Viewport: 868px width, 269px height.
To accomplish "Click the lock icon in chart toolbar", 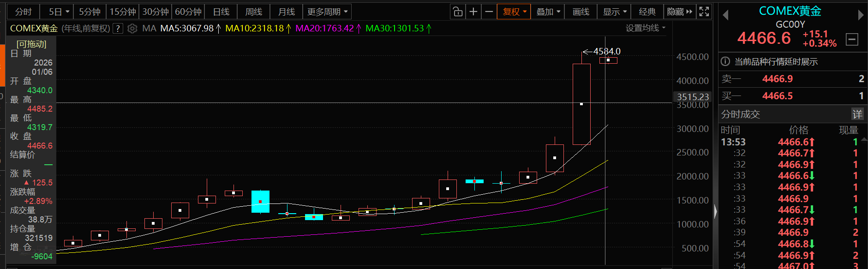I will coord(458,12).
